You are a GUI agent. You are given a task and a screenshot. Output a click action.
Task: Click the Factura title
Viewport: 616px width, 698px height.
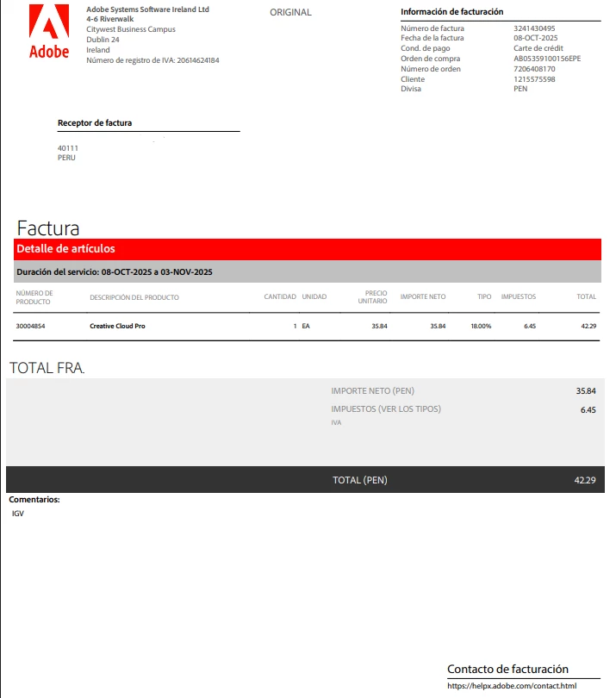tap(48, 228)
